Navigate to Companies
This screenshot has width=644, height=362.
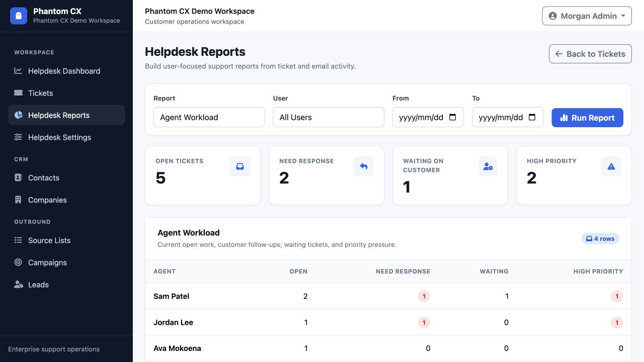[66, 200]
